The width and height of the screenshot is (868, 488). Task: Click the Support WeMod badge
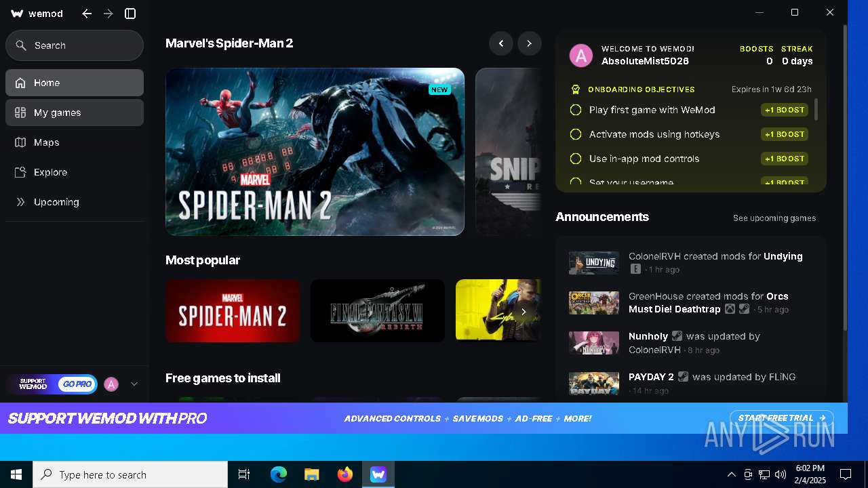(x=33, y=384)
